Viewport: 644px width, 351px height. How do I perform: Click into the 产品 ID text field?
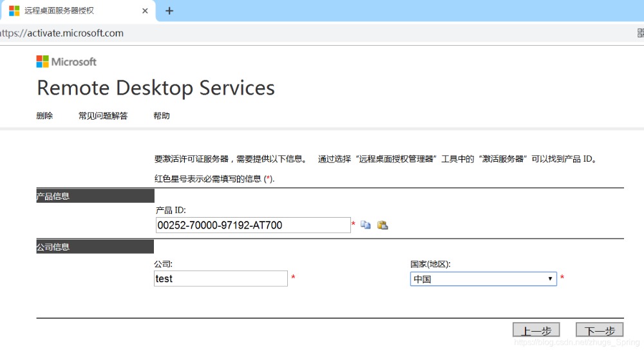[252, 225]
